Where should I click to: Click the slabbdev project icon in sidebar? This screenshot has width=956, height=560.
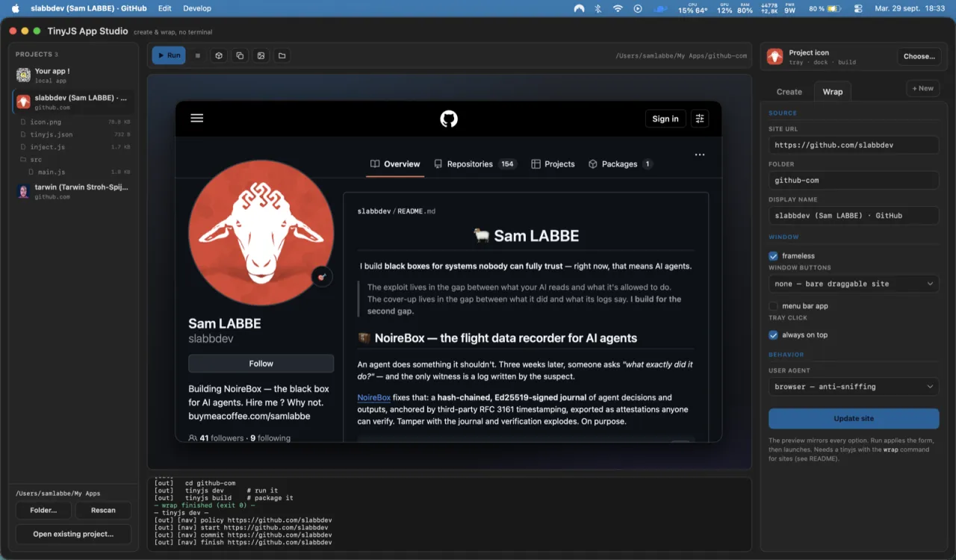coord(24,102)
